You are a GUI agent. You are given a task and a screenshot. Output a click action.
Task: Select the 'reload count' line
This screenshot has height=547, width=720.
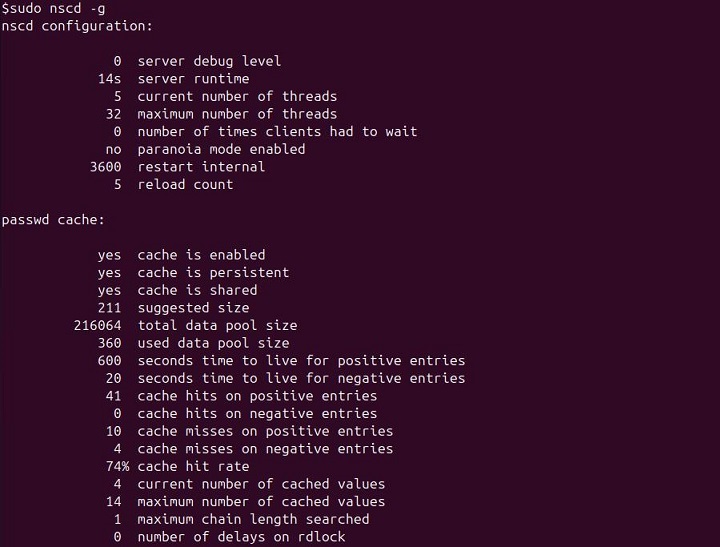(x=185, y=184)
